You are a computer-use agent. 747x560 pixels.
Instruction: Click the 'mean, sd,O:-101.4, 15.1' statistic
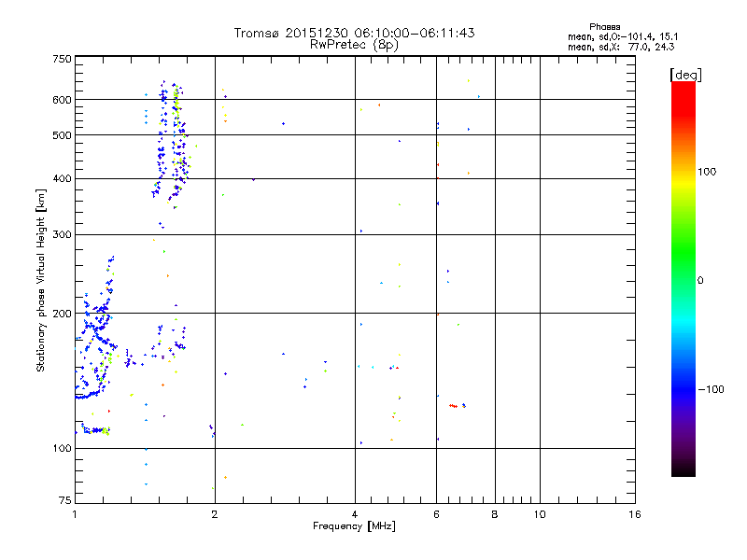[623, 36]
